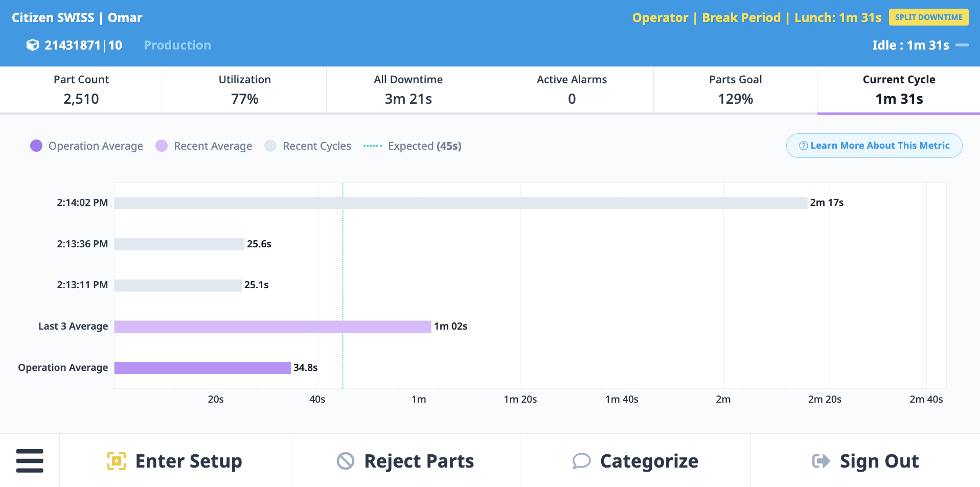The width and height of the screenshot is (980, 487).
Task: Click the job box icon near 21431871
Action: [x=33, y=45]
